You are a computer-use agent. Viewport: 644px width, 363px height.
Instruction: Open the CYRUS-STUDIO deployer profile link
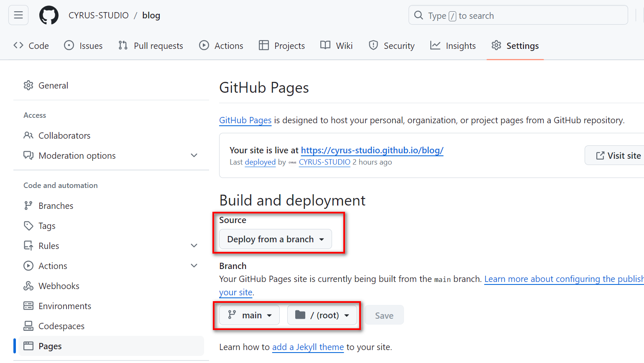[325, 162]
